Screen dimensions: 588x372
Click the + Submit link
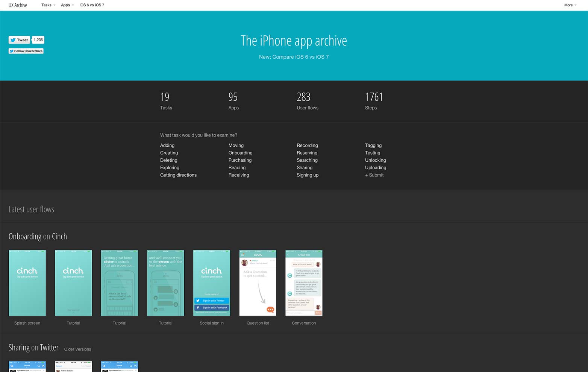point(374,175)
